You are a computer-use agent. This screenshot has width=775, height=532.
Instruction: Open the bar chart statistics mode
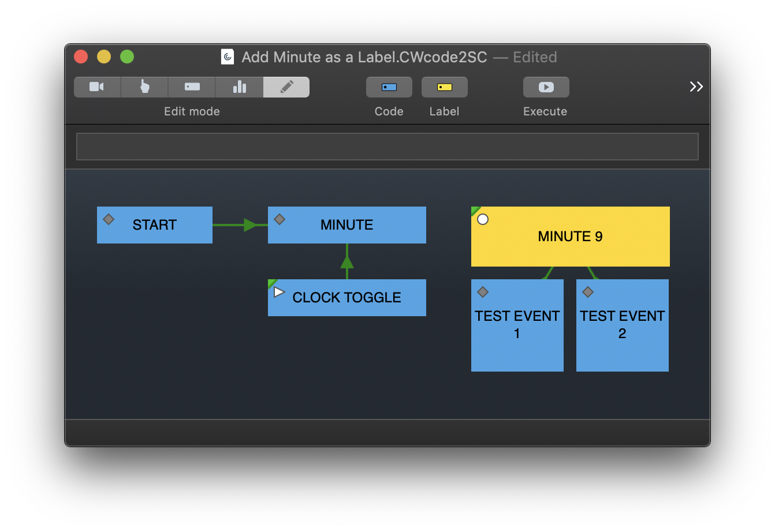pyautogui.click(x=239, y=87)
